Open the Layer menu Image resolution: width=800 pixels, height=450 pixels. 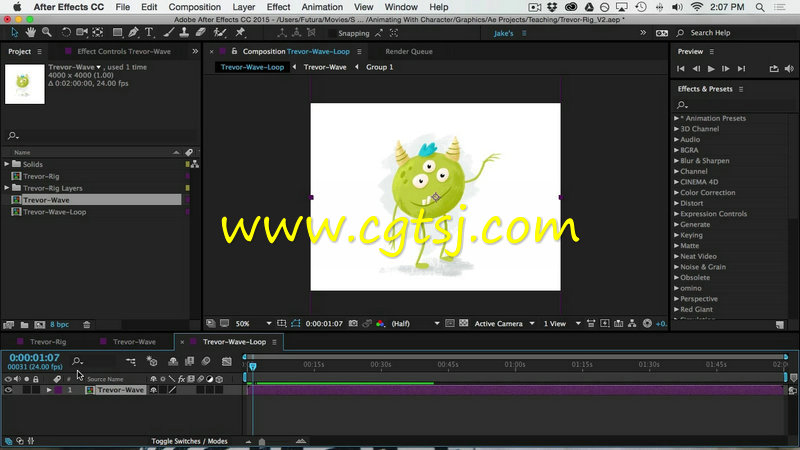point(243,7)
